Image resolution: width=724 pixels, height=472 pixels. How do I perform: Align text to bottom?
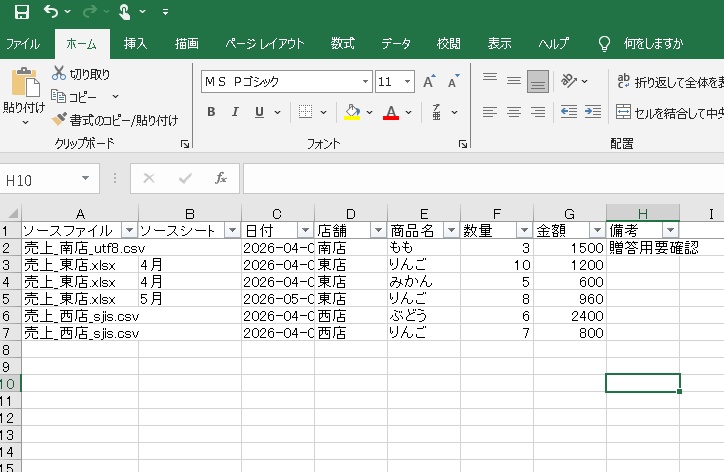(x=538, y=81)
